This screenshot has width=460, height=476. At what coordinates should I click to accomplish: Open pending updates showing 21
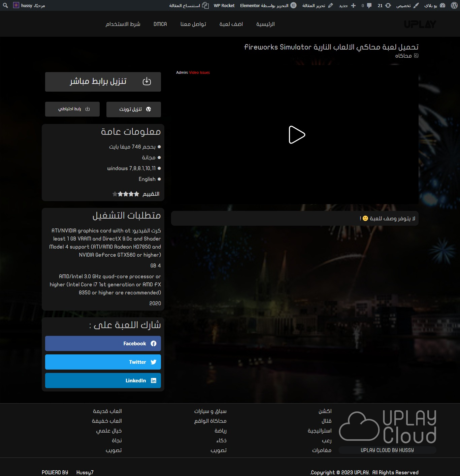coord(384,5)
